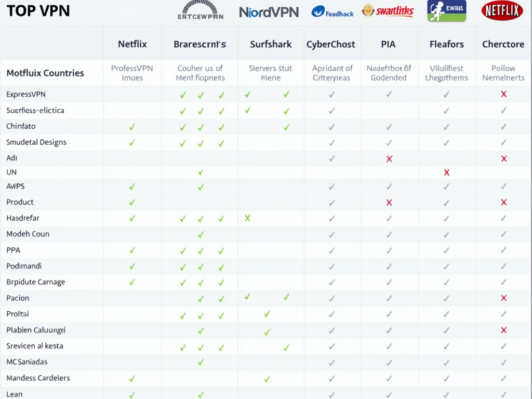Click green check in Podimandi row under Netflix
Image resolution: width=532 pixels, height=399 pixels.
(x=132, y=267)
